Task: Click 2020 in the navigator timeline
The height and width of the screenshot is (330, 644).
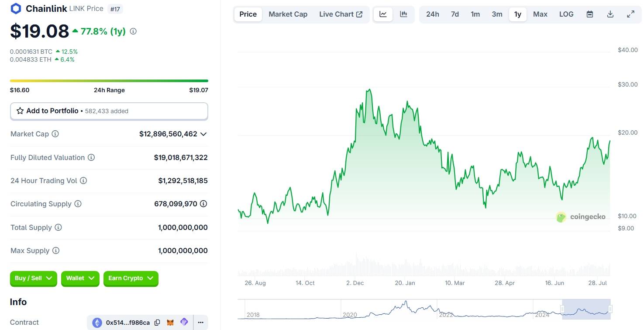Action: coord(350,315)
